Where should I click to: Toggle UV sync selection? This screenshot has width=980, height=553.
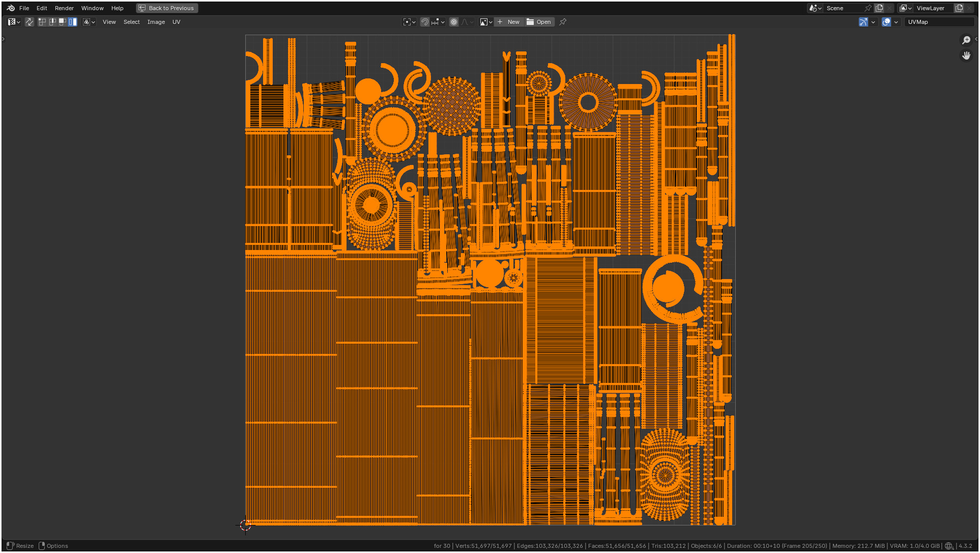point(30,22)
